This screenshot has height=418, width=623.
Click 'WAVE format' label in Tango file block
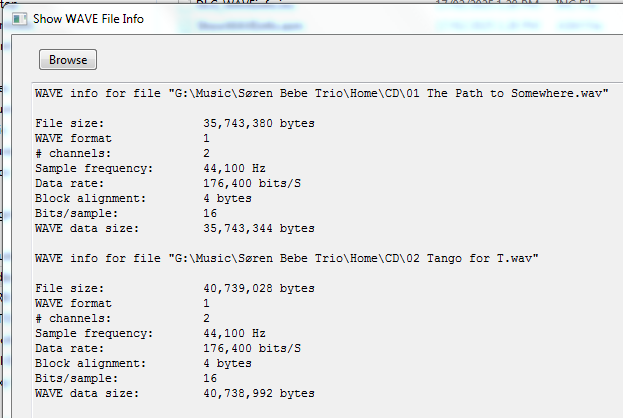73,303
